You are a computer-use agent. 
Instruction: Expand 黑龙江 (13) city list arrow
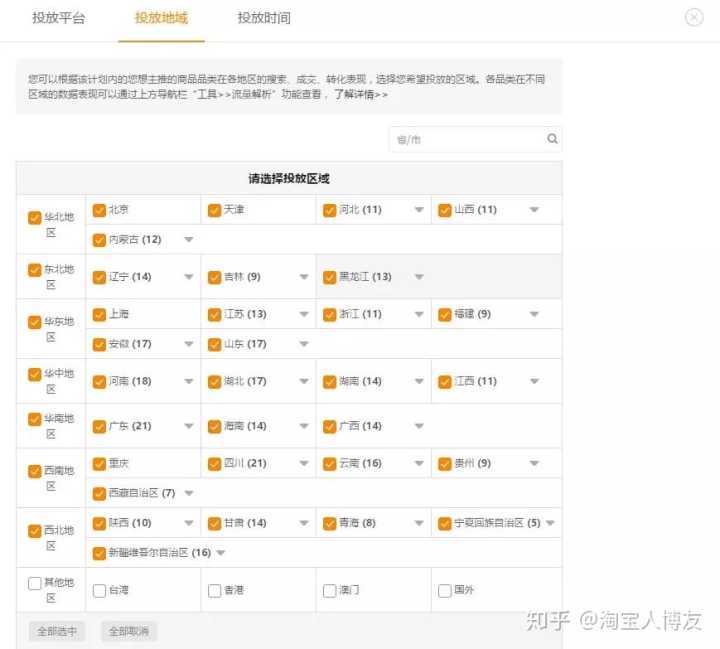[x=419, y=277]
